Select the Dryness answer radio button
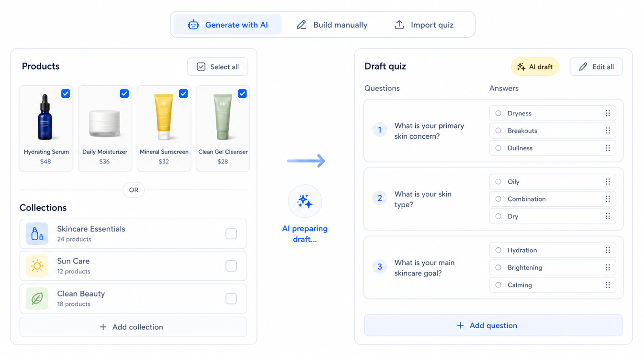Screen dimensions: 644x355 click(498, 113)
